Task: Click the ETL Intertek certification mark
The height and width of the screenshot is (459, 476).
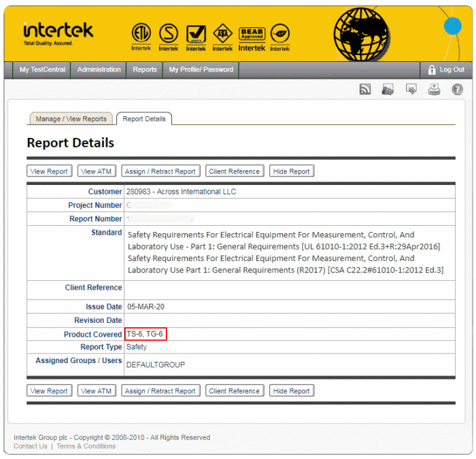Action: tap(141, 37)
